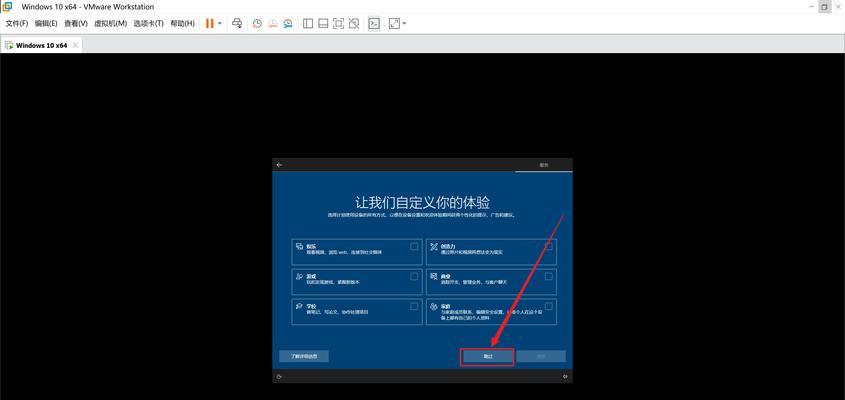Screen dimensions: 845x400
Task: Click the 创造力 creativity icon
Action: (434, 246)
